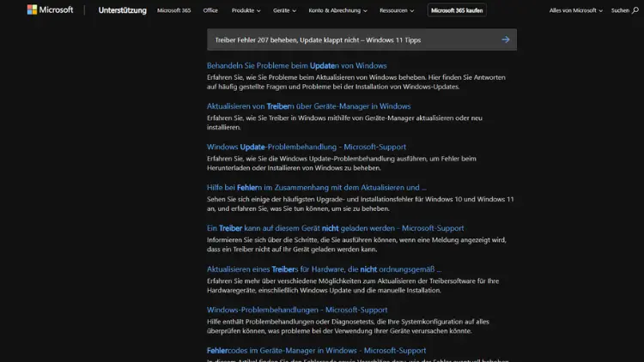Image resolution: width=644 pixels, height=362 pixels.
Task: Click description 'Erfahren Sie mehr über verschiedene Möglichkeiten'
Action: coord(353,286)
